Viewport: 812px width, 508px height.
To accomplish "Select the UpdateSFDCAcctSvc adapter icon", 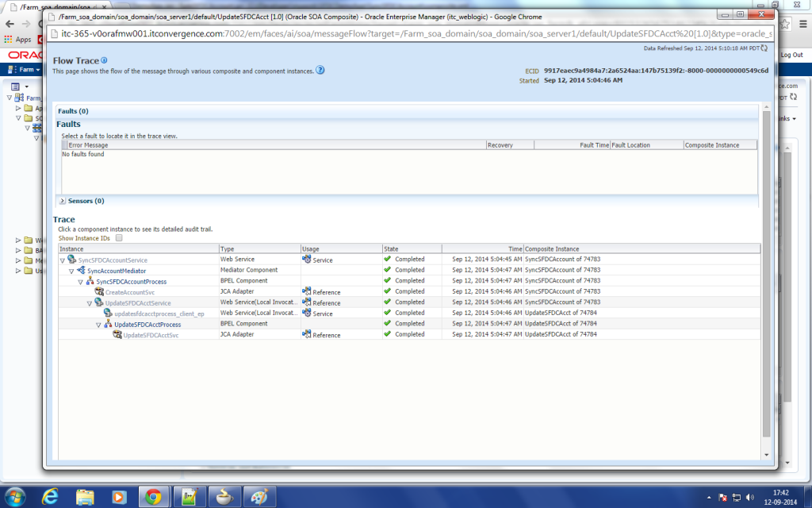I will [117, 335].
